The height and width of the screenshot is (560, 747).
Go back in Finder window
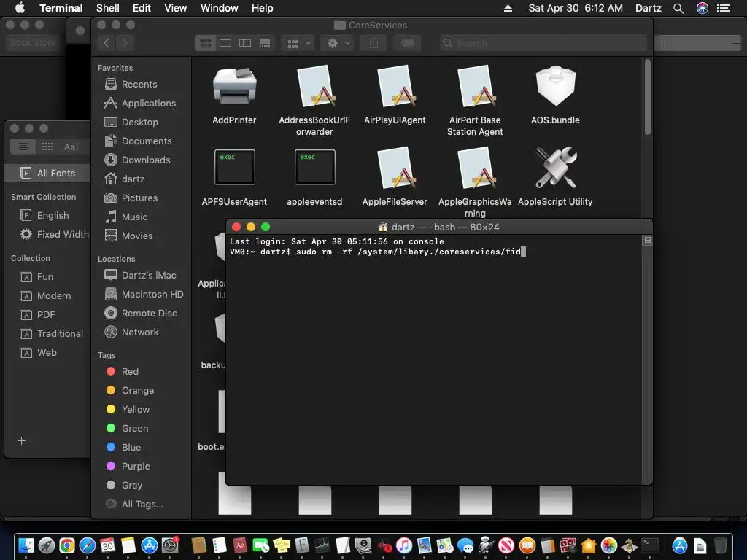[x=107, y=43]
